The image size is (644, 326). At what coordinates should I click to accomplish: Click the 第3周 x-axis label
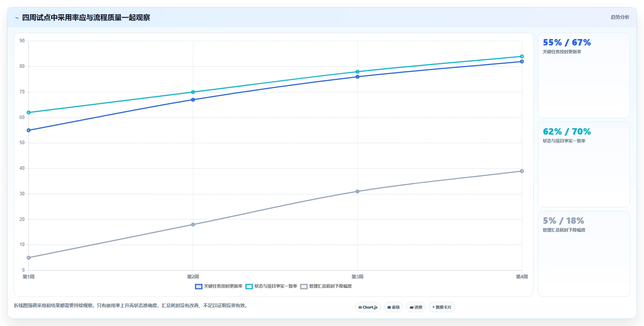(357, 277)
